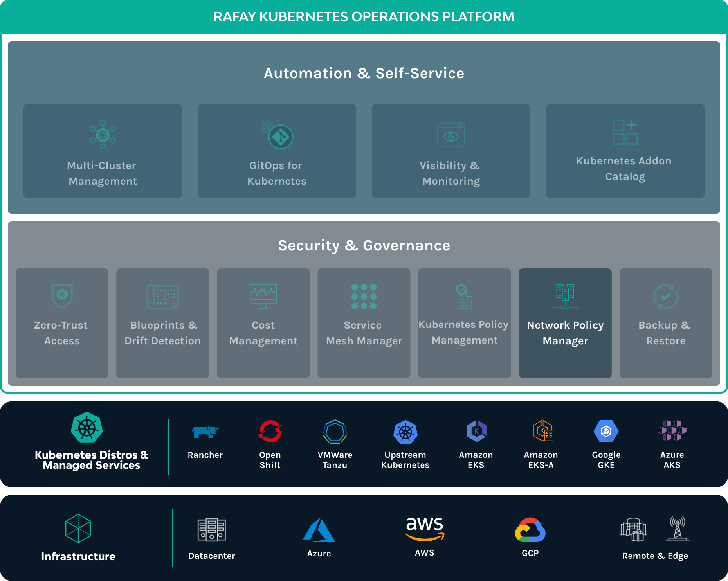The height and width of the screenshot is (581, 728).
Task: Click the GCP label
Action: click(x=530, y=553)
